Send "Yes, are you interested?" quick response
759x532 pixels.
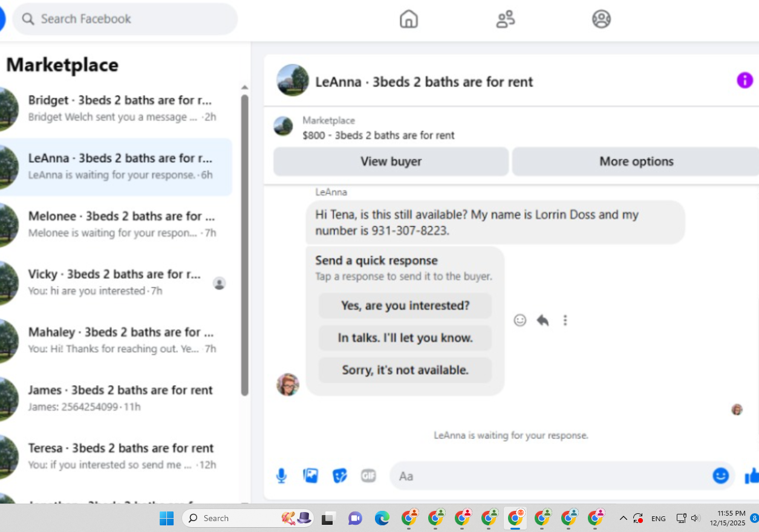click(405, 306)
